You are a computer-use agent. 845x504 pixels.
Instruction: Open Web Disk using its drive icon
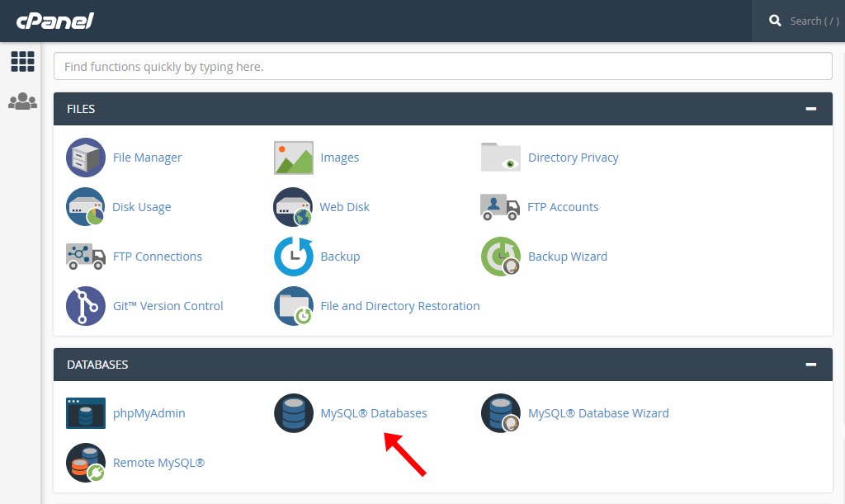293,206
